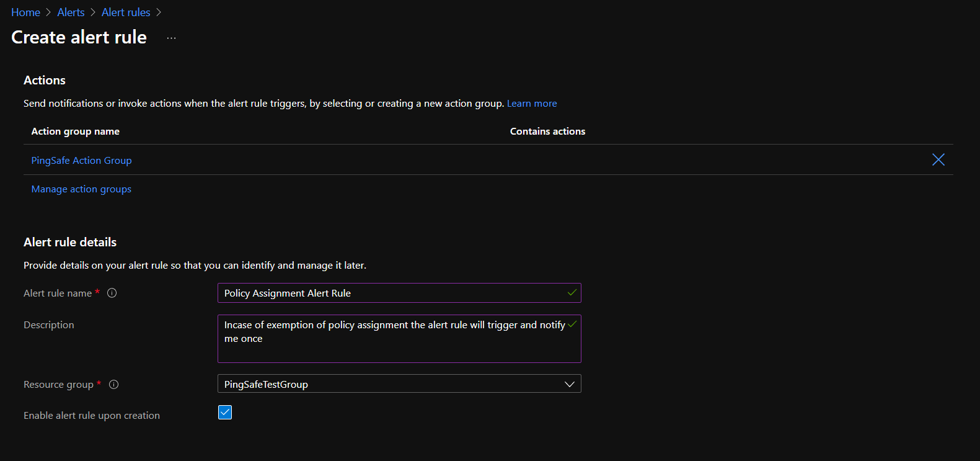Uncheck Enable alert rule upon creation checkbox
Image resolution: width=980 pixels, height=461 pixels.
click(x=225, y=413)
